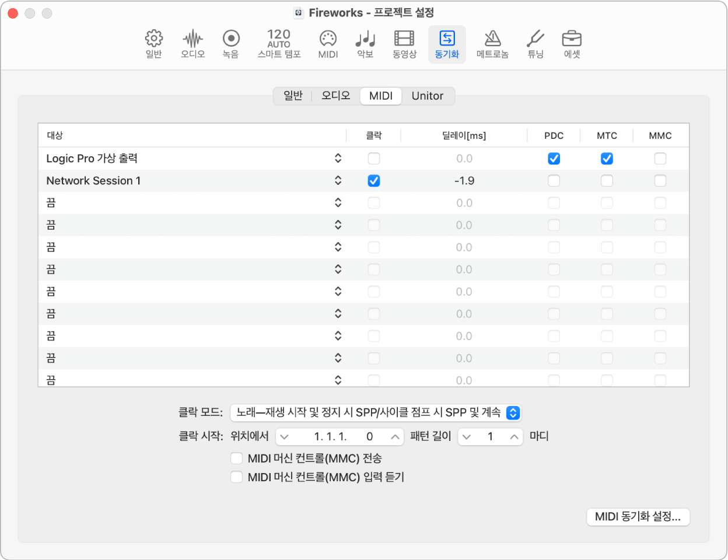Enable 클락 for Logic Pro 가상 출력
This screenshot has width=728, height=560.
click(x=374, y=159)
